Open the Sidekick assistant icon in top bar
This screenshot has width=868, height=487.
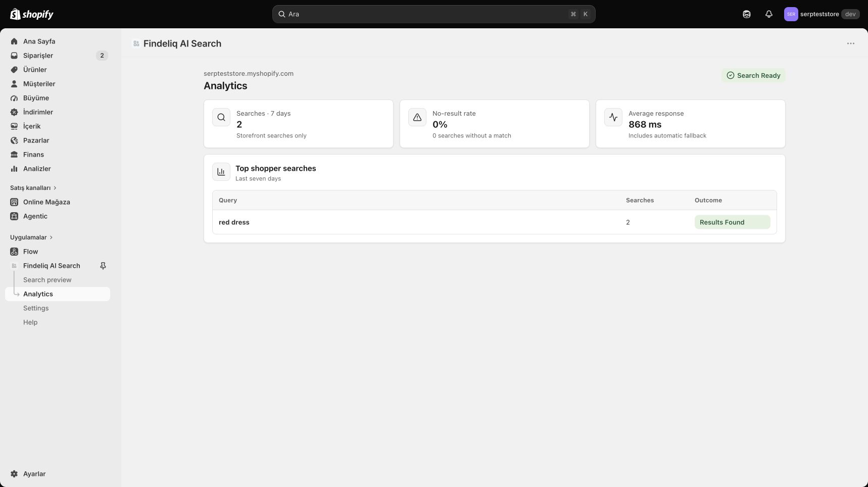747,14
